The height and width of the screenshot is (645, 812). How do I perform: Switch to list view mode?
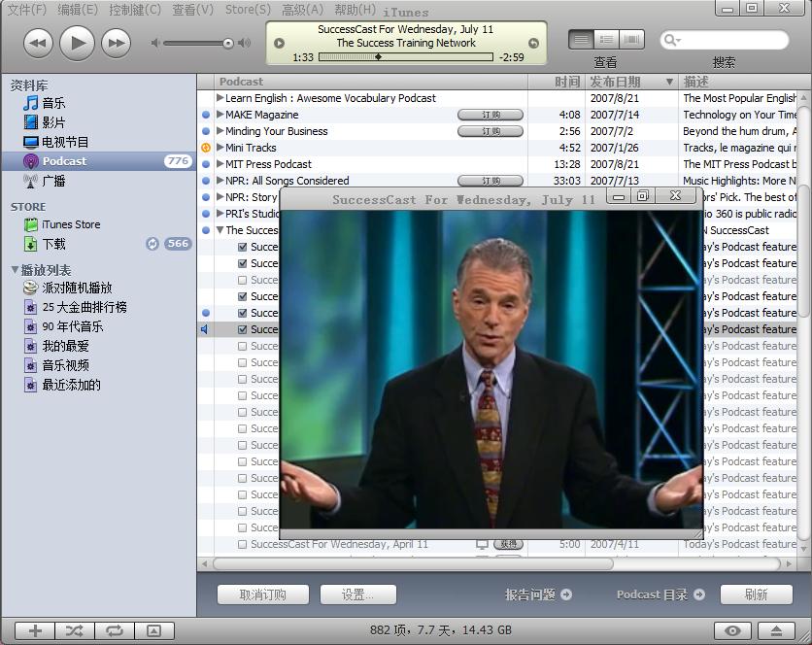581,40
